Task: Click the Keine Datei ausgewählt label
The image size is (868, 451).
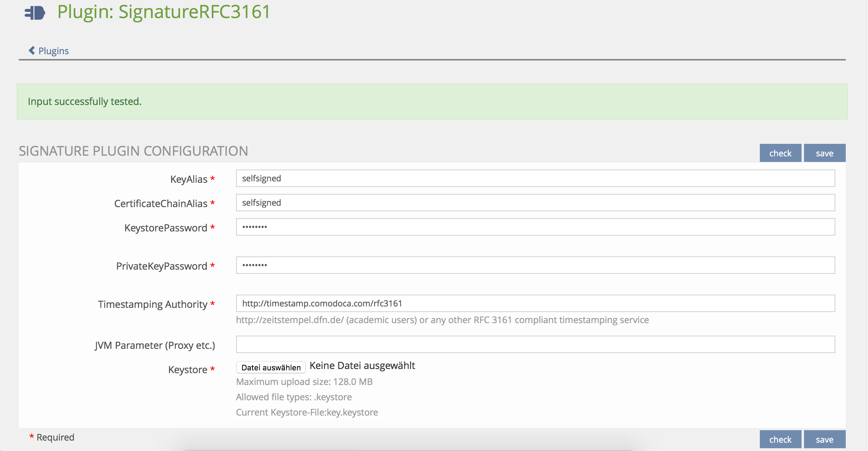Action: (x=362, y=366)
